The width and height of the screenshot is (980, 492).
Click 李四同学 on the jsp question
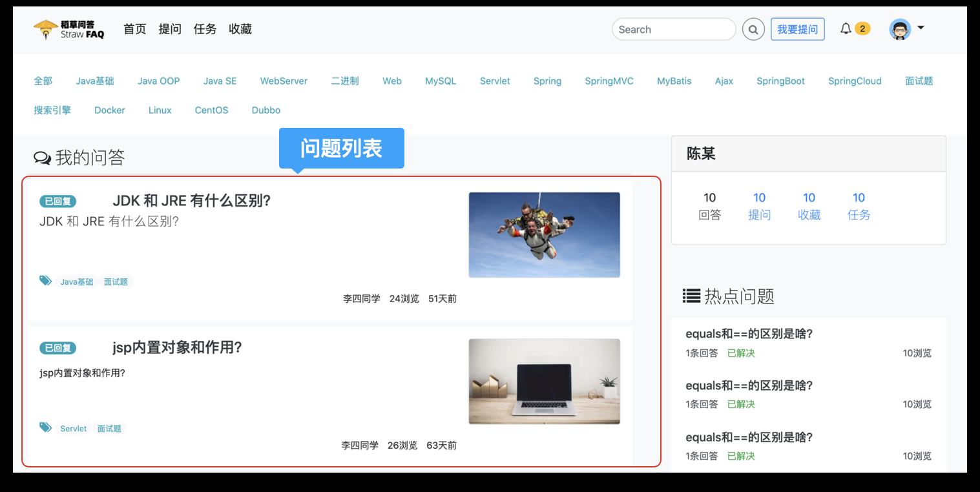(x=360, y=445)
